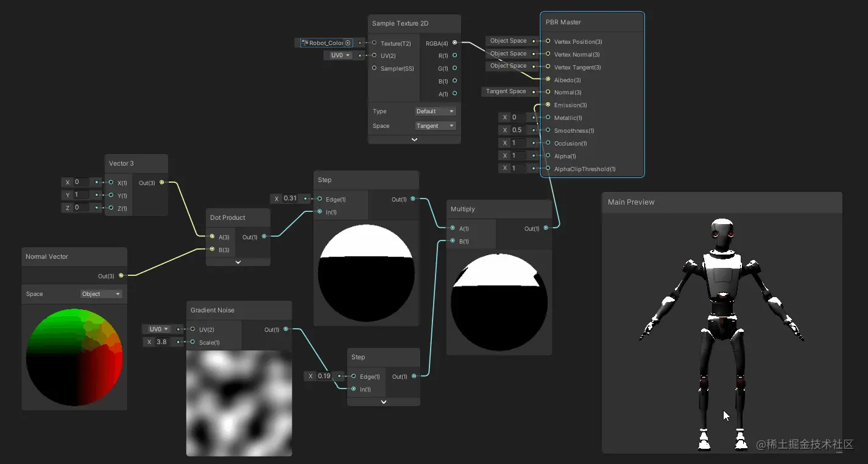This screenshot has height=464, width=868.
Task: Click the Occlusion X value field
Action: (518, 143)
